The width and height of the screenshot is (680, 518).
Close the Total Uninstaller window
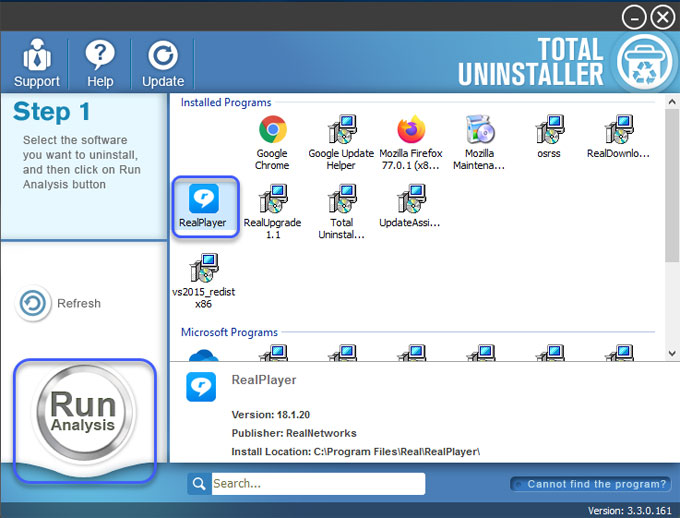(663, 18)
